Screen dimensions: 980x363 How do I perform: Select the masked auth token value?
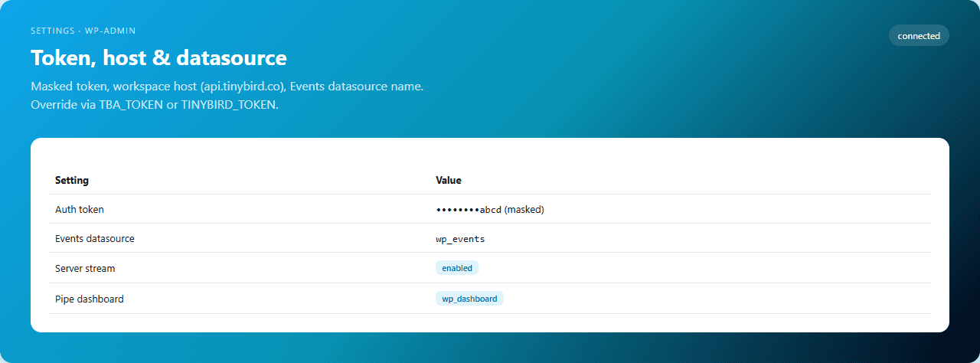490,209
